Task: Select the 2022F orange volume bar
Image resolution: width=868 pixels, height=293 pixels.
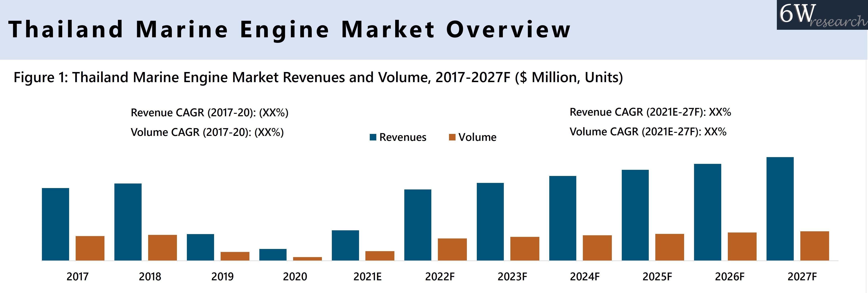Action: coord(452,249)
